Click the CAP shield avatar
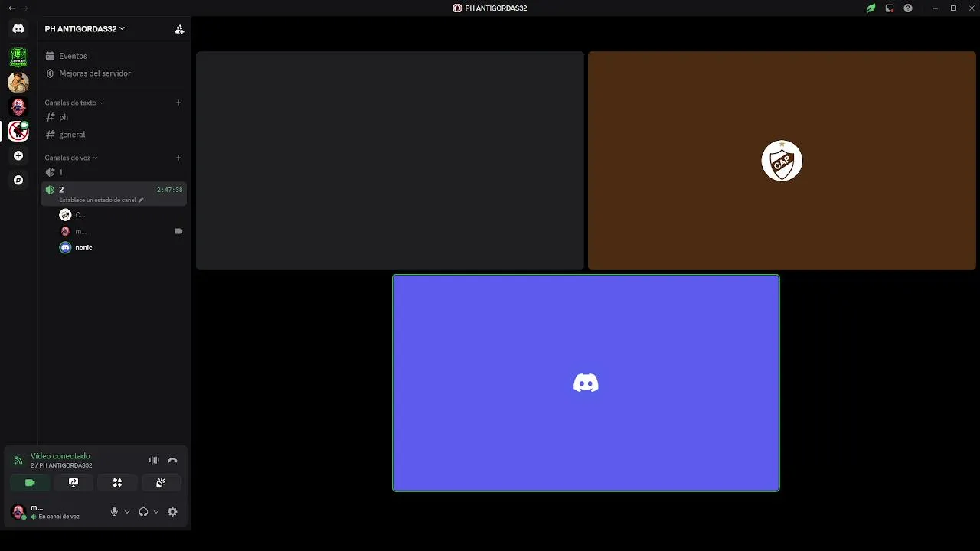This screenshot has height=551, width=980. (x=782, y=161)
